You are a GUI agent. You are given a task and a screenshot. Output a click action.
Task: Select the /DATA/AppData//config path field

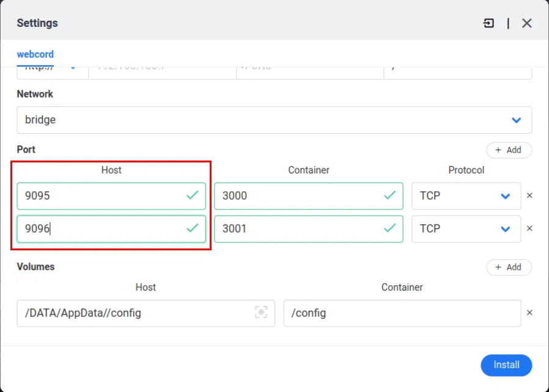coord(122,313)
